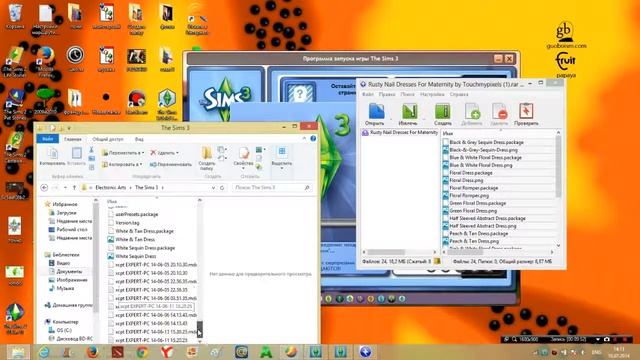Select Green Floral Dress.png in archiver list
This screenshot has height=360, width=640.
click(473, 211)
